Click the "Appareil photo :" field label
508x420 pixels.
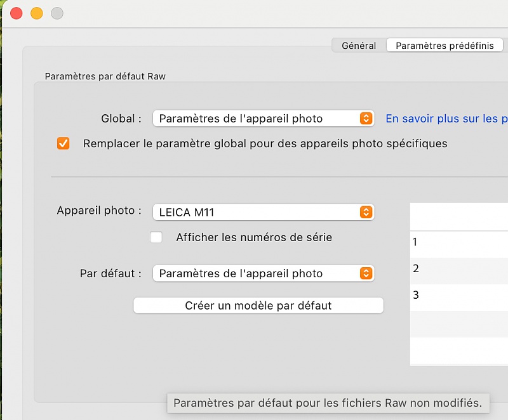[x=99, y=211]
